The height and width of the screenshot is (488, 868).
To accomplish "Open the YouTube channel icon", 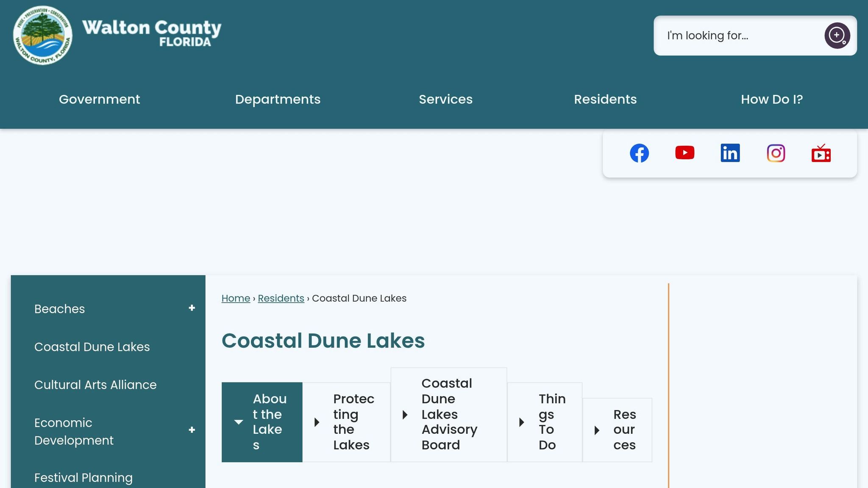I will coord(685,153).
